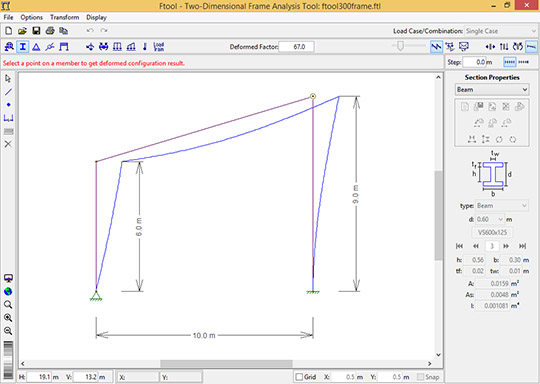Click the Deformed Factor slider handle
540x384 pixels.
(x=400, y=46)
